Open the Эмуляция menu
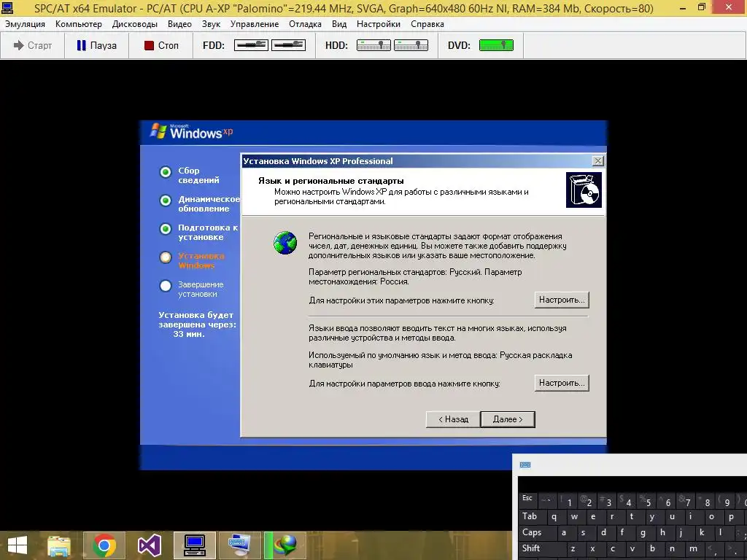This screenshot has height=560, width=747. tap(26, 24)
